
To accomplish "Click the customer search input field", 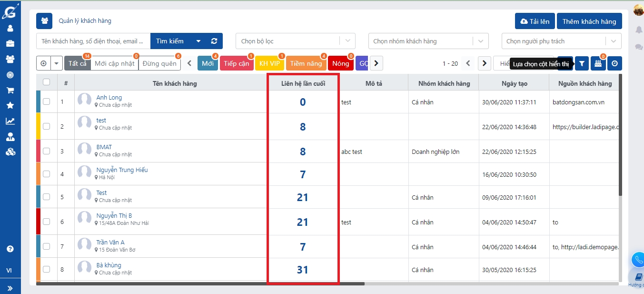I will coord(93,41).
